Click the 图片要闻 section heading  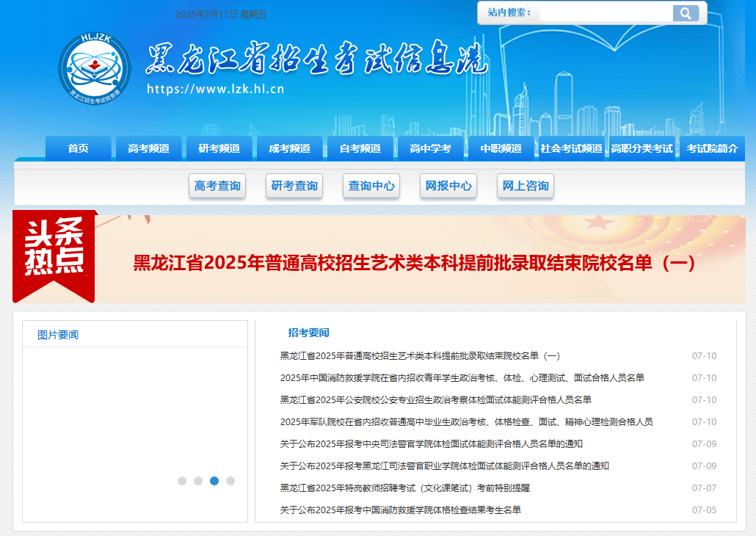click(x=58, y=335)
